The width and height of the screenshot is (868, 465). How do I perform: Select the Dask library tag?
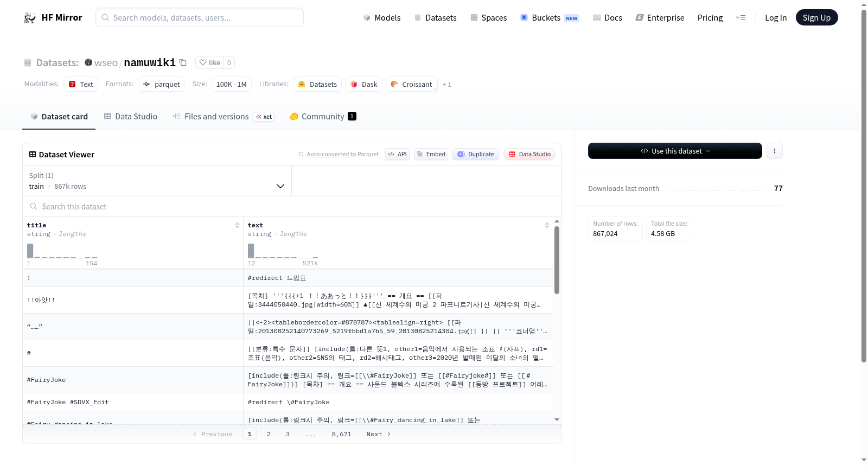coord(363,84)
